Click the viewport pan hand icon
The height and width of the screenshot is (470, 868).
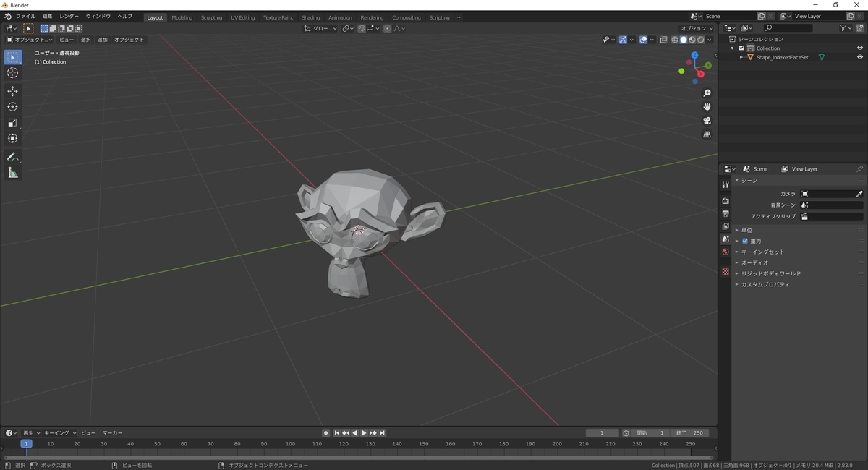coord(707,107)
